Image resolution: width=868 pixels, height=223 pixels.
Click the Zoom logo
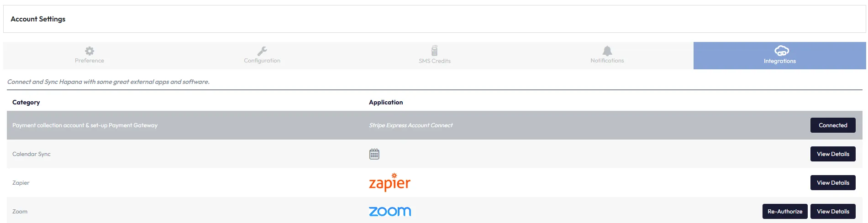(390, 212)
